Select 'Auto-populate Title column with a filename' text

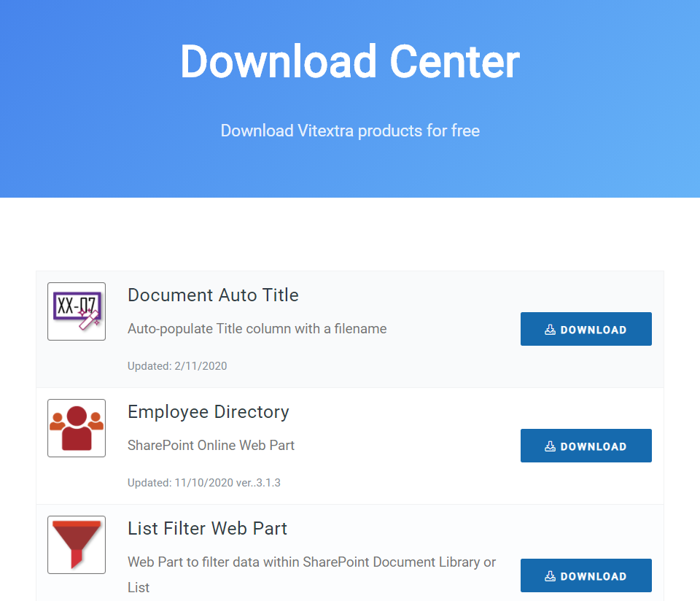tap(257, 329)
